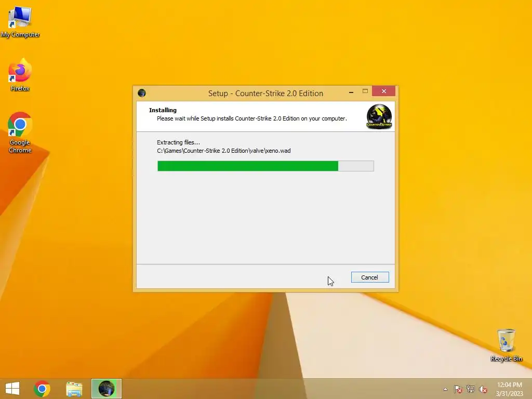Click the 'Please wait while Setup installs' text

(x=252, y=118)
